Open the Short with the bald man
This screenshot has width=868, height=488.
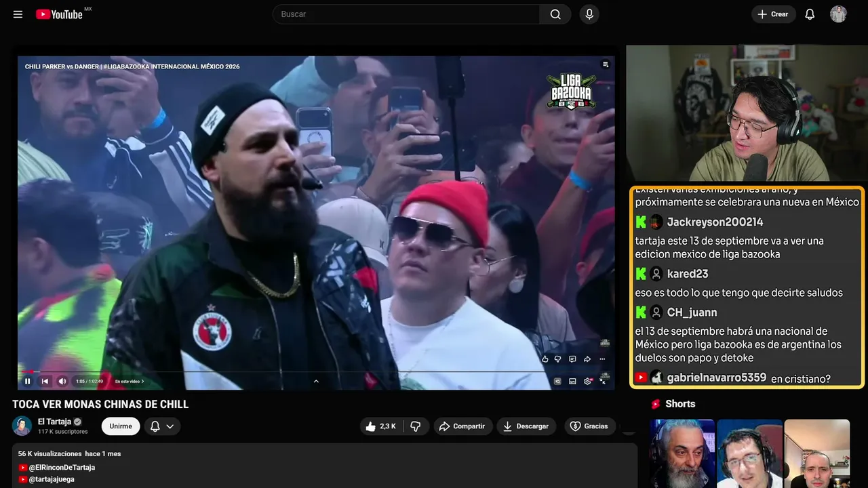pos(817,453)
